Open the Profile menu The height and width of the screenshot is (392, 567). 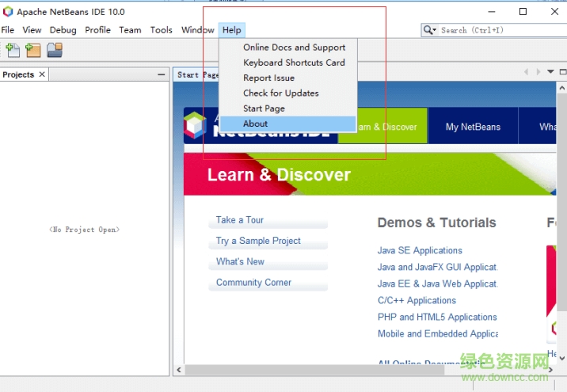[97, 30]
